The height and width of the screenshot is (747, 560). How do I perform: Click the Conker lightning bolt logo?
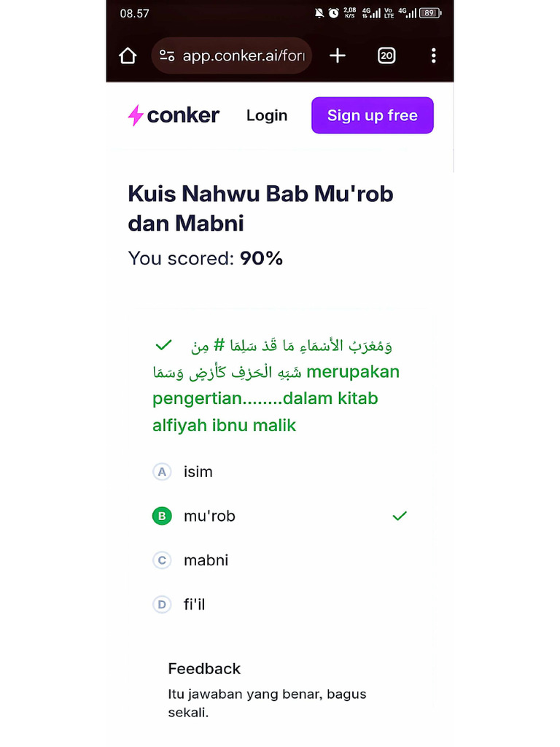(135, 115)
